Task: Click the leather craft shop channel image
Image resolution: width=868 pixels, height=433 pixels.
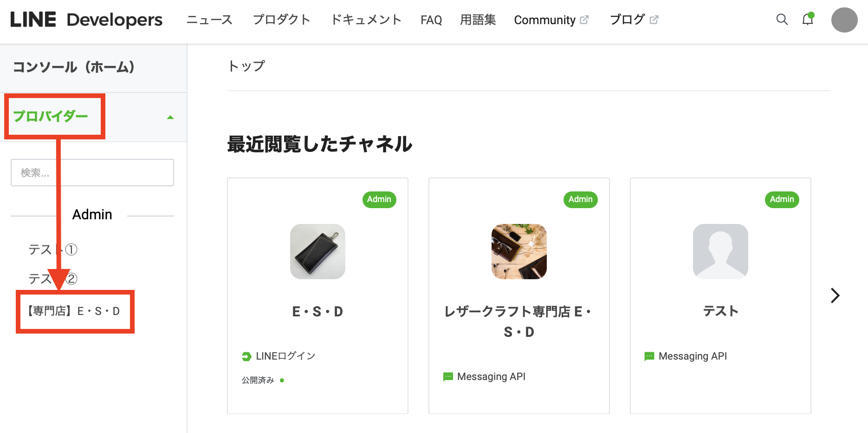Action: 519,251
